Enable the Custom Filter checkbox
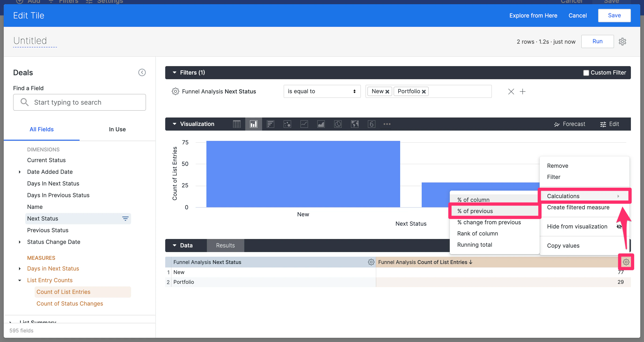644x342 pixels. (x=586, y=73)
